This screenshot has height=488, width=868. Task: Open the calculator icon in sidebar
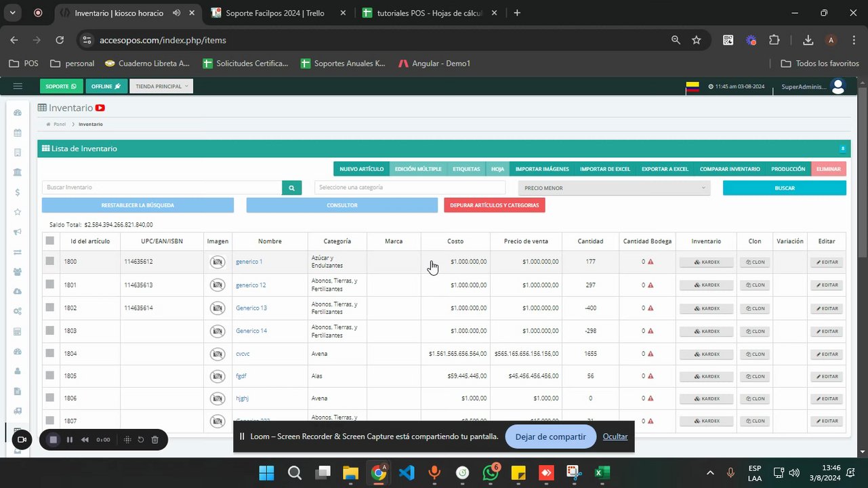click(x=18, y=331)
